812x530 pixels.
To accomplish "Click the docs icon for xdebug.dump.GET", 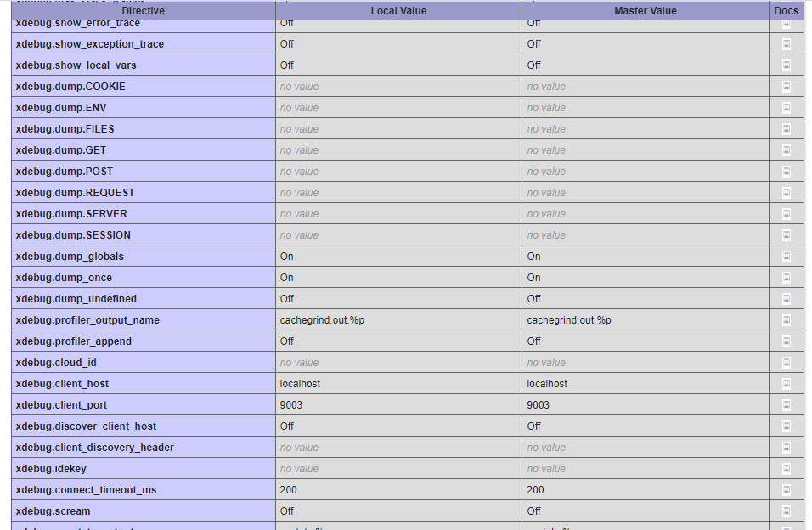I will 786,149.
